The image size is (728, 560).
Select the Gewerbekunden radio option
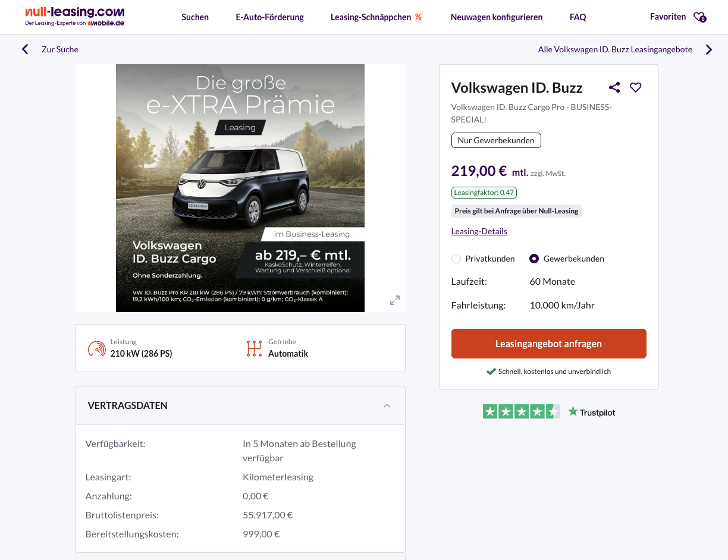coord(534,259)
